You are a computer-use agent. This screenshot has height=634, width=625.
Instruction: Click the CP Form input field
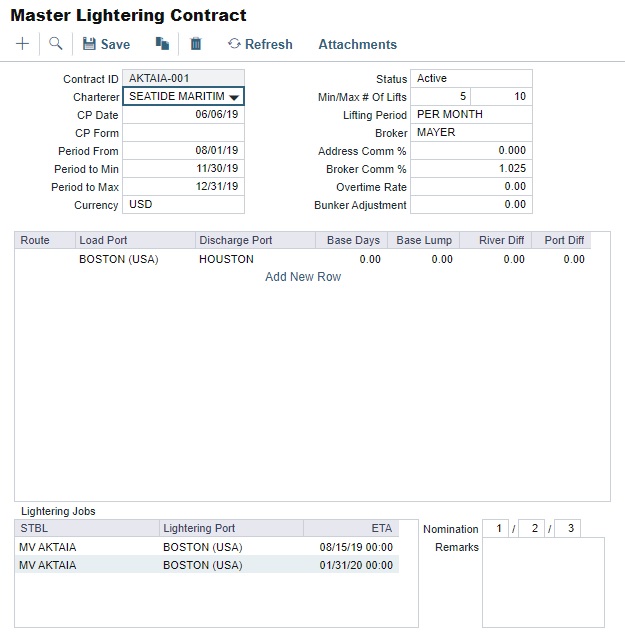pos(183,133)
